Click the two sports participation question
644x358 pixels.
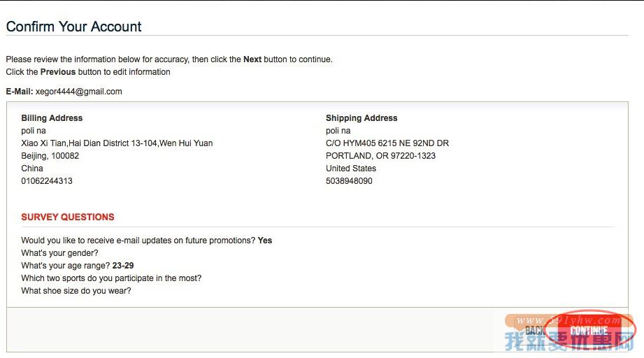click(x=111, y=278)
